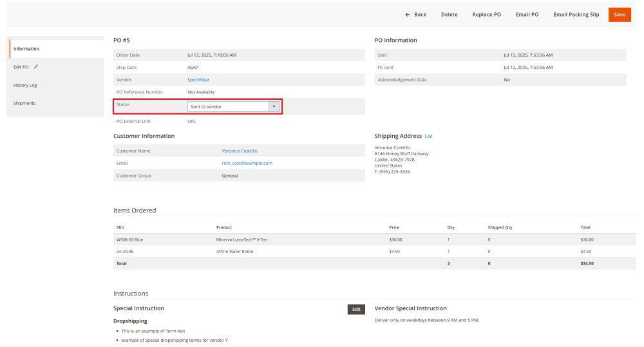Screen dimensions: 644x347
Task: Click the Ship Date value ASAP
Action: click(x=193, y=68)
